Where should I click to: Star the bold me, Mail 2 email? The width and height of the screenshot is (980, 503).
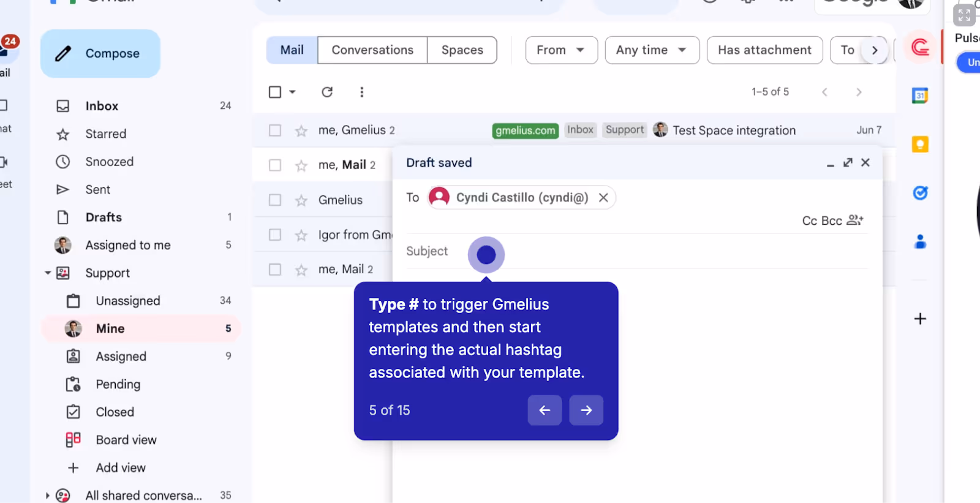tap(301, 165)
